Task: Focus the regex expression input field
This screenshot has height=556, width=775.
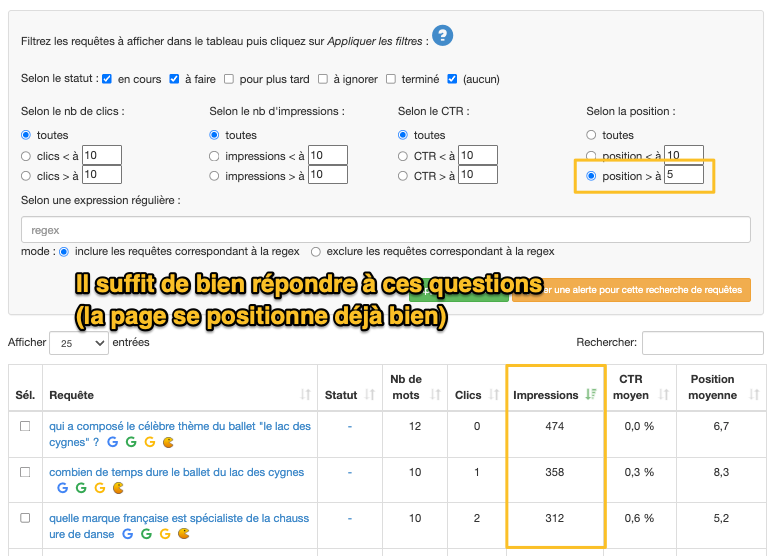Action: click(x=386, y=230)
